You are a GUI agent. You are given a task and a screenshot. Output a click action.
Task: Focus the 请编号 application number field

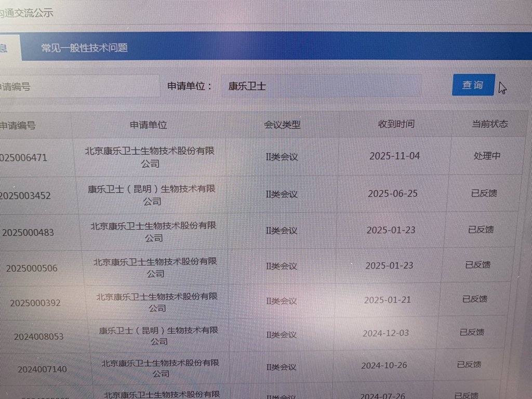[79, 87]
